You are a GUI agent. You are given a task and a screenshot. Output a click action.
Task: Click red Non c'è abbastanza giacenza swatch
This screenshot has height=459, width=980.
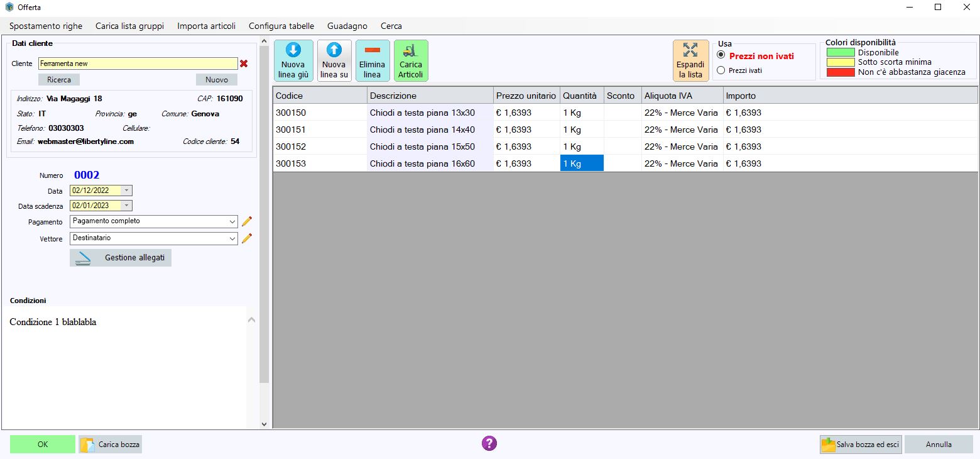tap(841, 72)
